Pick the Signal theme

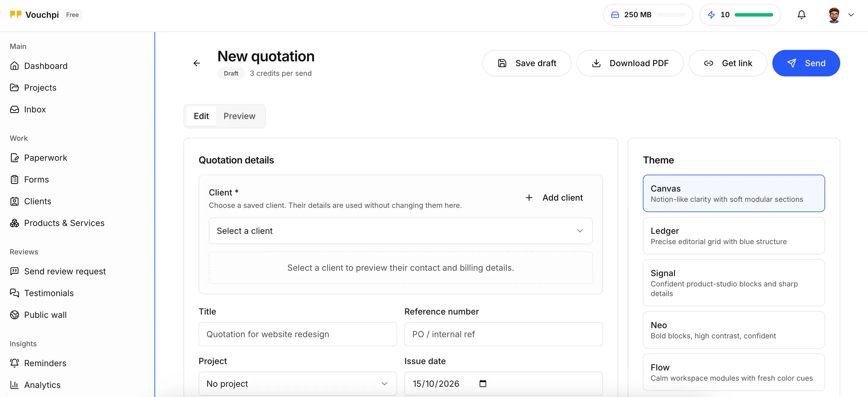pos(734,283)
